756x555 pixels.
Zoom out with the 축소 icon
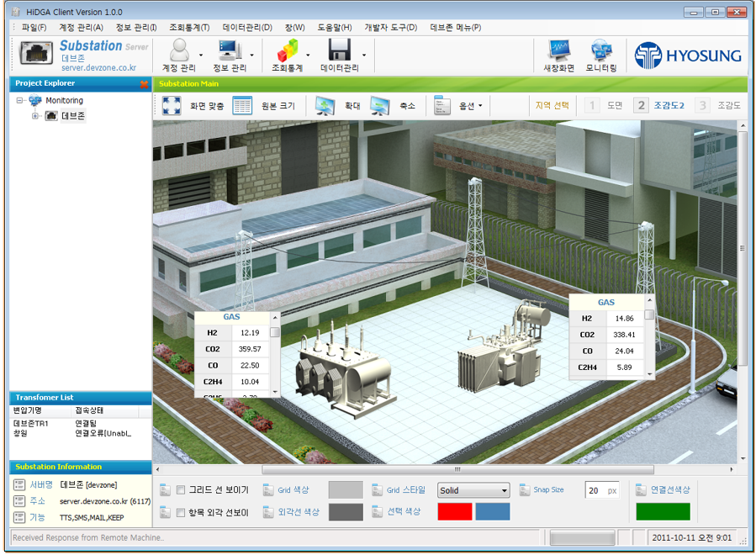pos(380,106)
